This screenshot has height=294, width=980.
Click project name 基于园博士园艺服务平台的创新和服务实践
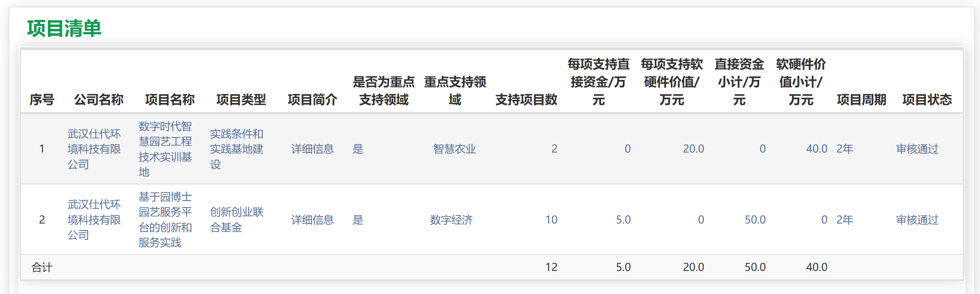(165, 220)
